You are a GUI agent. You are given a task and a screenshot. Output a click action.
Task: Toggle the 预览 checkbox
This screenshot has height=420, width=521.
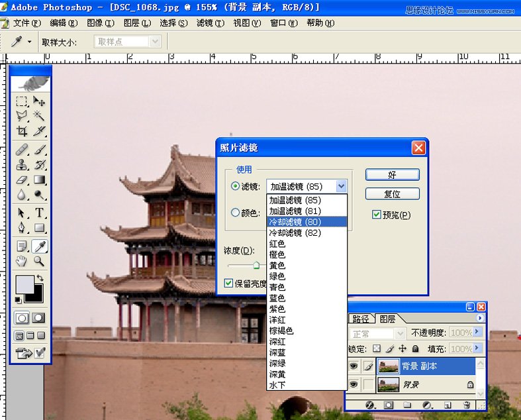pos(376,215)
